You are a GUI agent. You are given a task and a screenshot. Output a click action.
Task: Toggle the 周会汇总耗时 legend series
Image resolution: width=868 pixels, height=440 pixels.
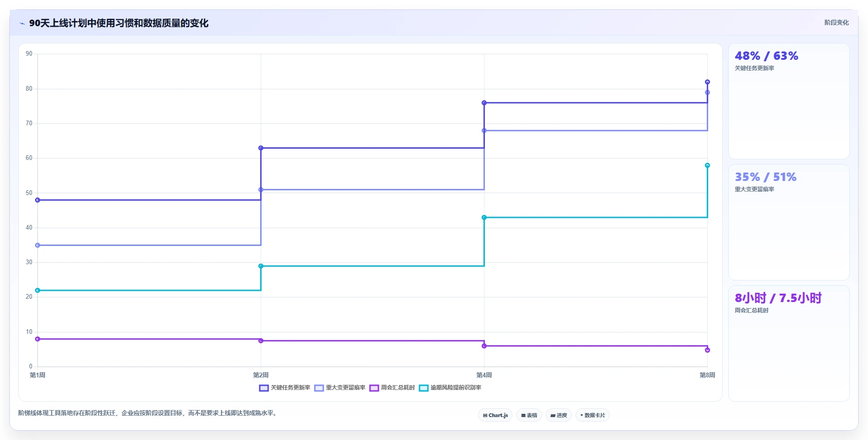tap(392, 388)
